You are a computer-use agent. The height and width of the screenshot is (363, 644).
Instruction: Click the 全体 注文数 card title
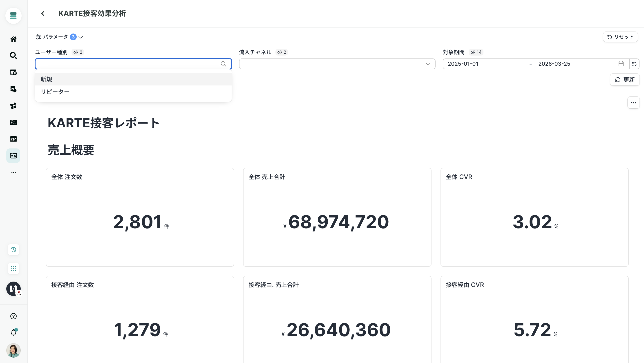point(67,177)
